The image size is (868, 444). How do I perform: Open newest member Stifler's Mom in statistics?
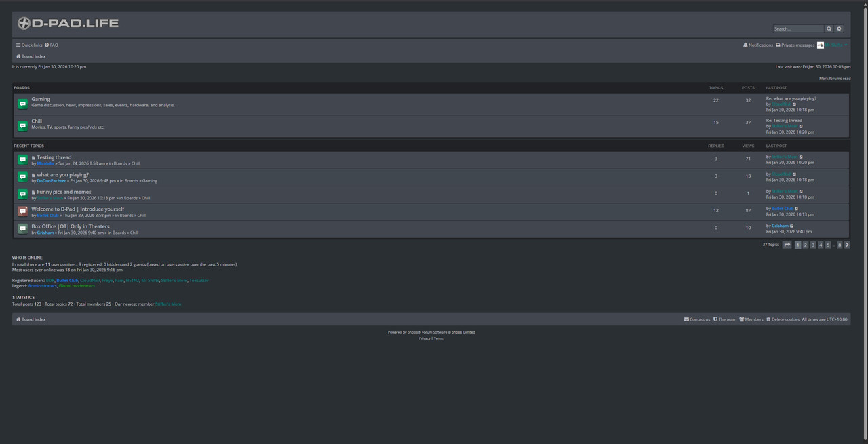168,304
